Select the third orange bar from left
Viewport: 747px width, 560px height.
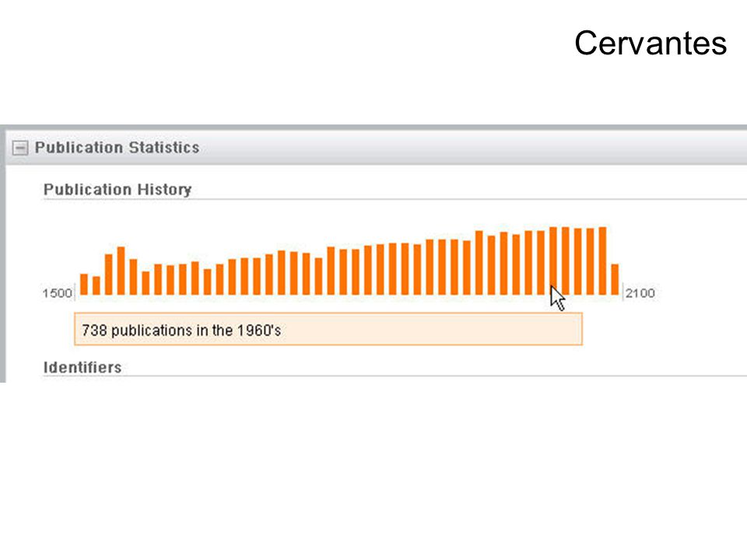[109, 275]
